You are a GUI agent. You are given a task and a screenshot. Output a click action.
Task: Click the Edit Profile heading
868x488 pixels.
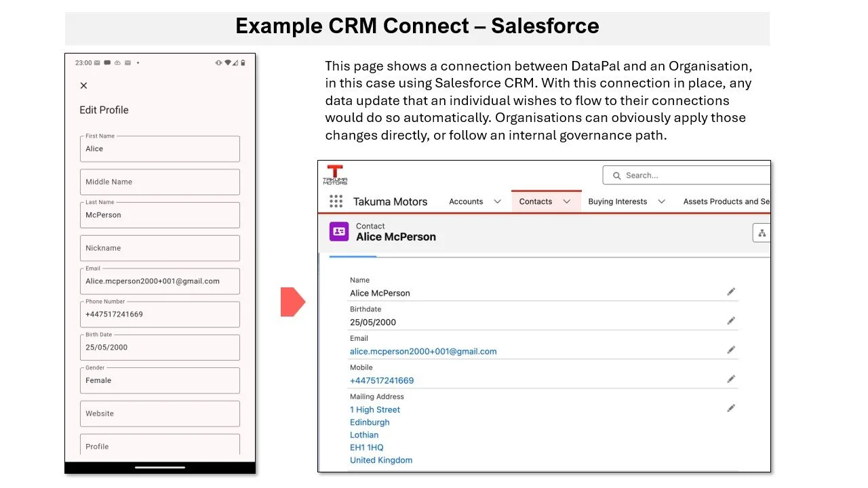click(104, 110)
